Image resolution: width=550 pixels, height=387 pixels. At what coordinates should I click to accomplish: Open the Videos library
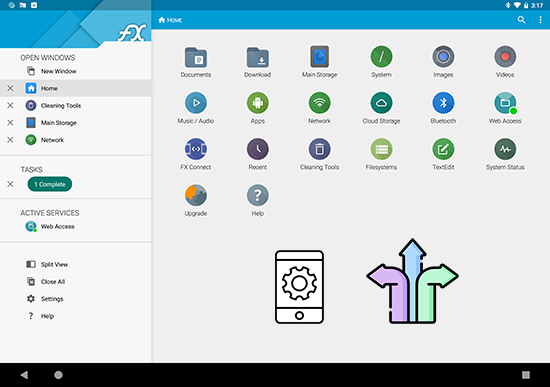pos(505,62)
